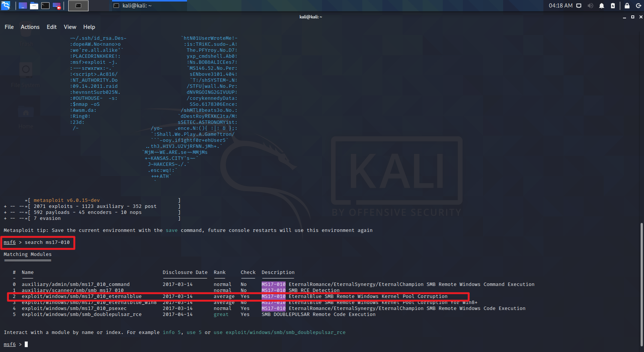Click 'sSETEC.ASTRONOMYist:' banner text
This screenshot has width=644, height=352.
(208, 122)
